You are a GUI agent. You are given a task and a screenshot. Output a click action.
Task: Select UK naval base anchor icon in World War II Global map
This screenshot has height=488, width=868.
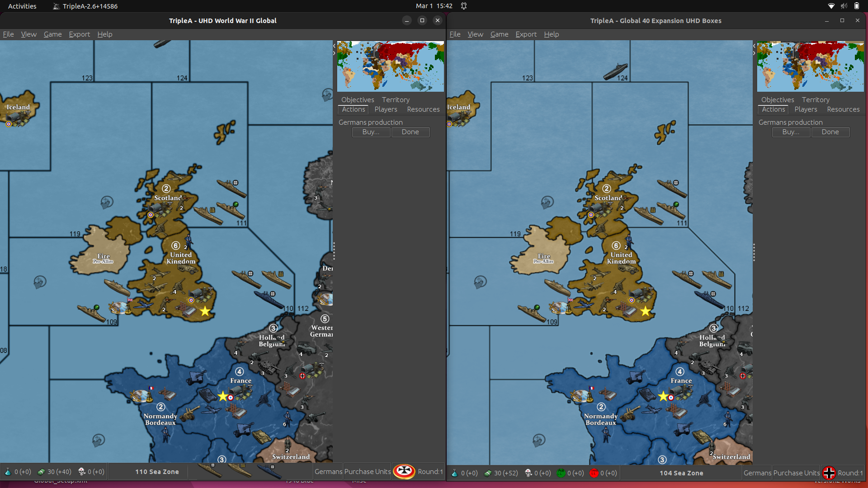(119, 308)
